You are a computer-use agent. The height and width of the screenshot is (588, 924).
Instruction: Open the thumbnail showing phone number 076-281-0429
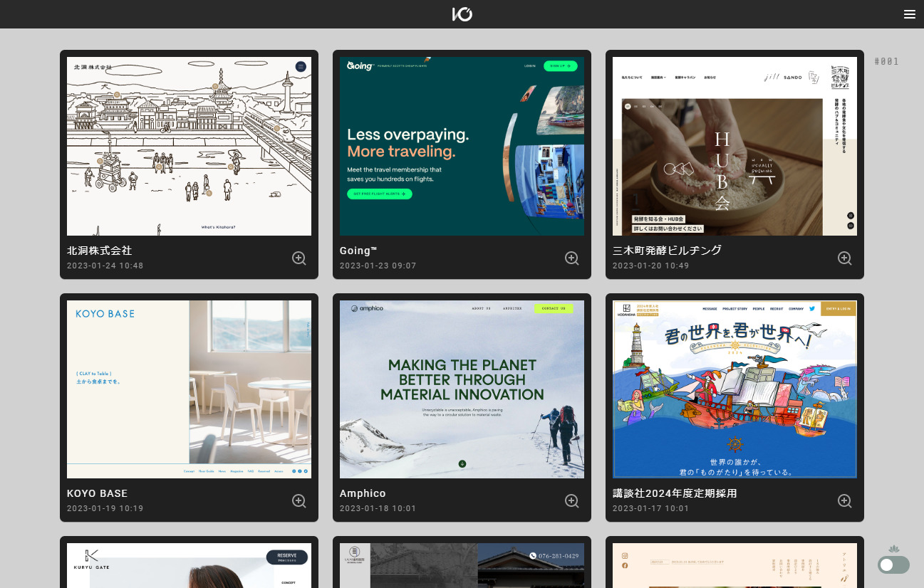pos(462,566)
